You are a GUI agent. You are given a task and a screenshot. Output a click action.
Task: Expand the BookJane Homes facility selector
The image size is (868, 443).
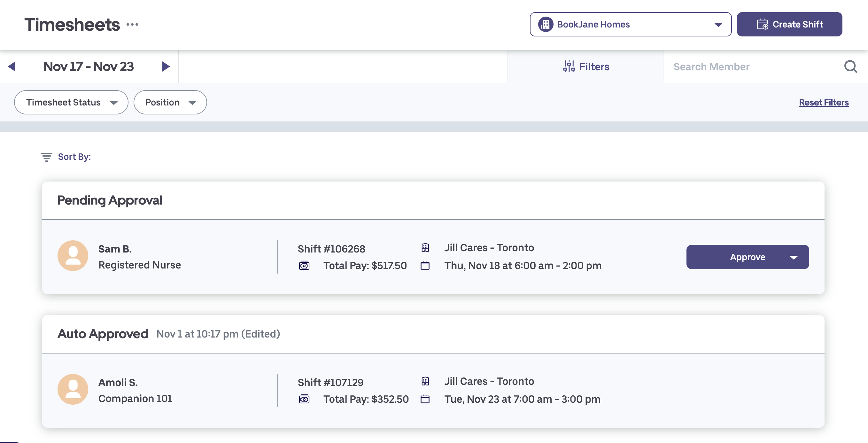pos(718,25)
